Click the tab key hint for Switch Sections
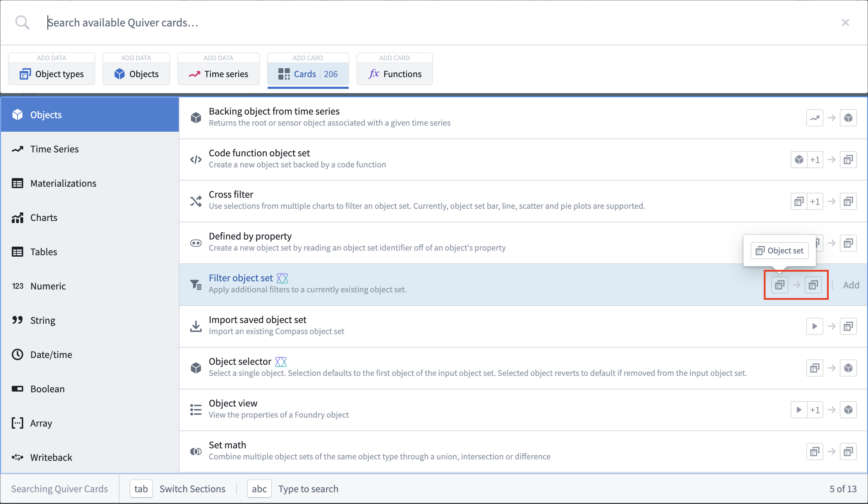 tap(141, 489)
